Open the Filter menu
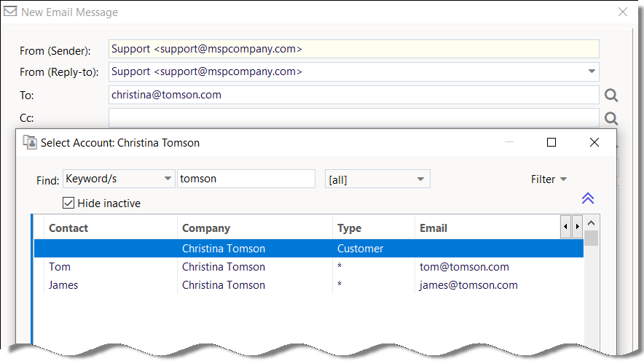 tap(549, 179)
